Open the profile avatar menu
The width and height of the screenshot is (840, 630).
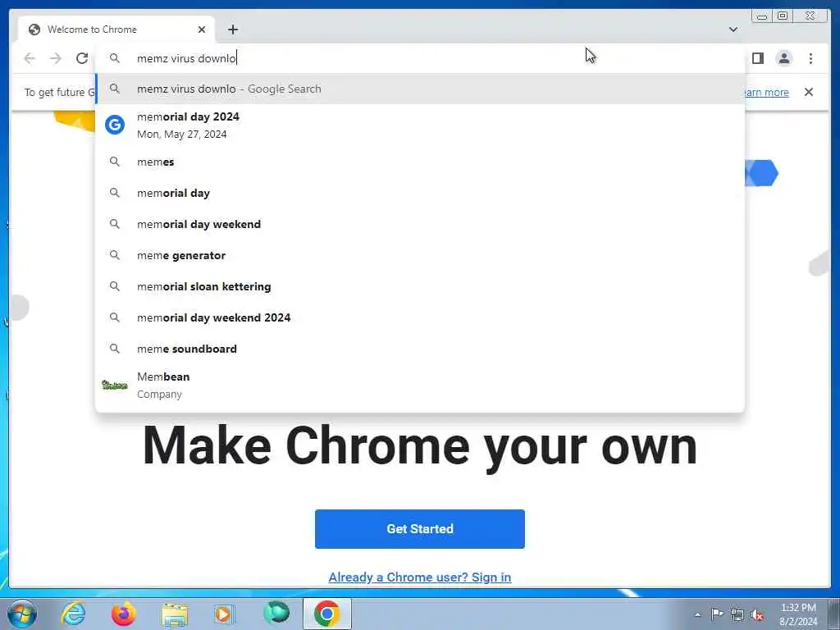[783, 58]
